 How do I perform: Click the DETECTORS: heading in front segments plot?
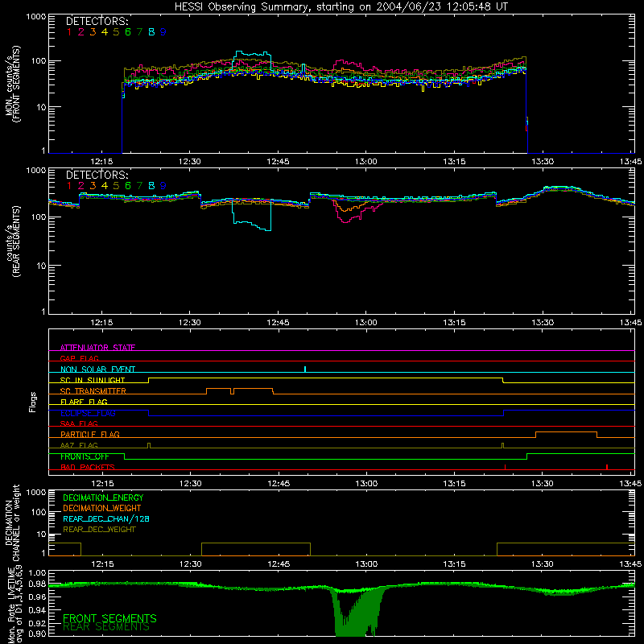click(97, 22)
